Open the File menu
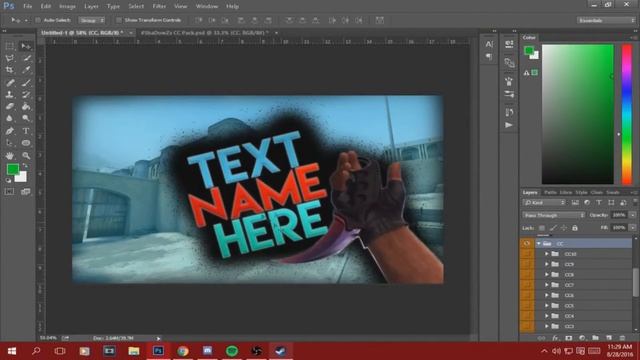The height and width of the screenshot is (360, 640). pos(27,7)
